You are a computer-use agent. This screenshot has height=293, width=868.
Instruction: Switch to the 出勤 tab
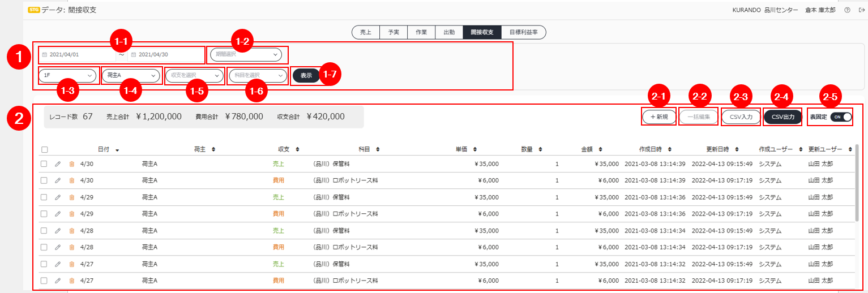449,32
